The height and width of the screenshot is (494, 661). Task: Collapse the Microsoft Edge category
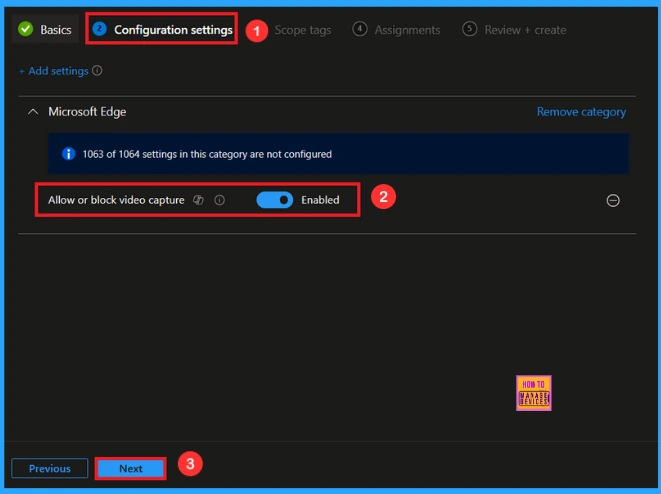(x=33, y=112)
